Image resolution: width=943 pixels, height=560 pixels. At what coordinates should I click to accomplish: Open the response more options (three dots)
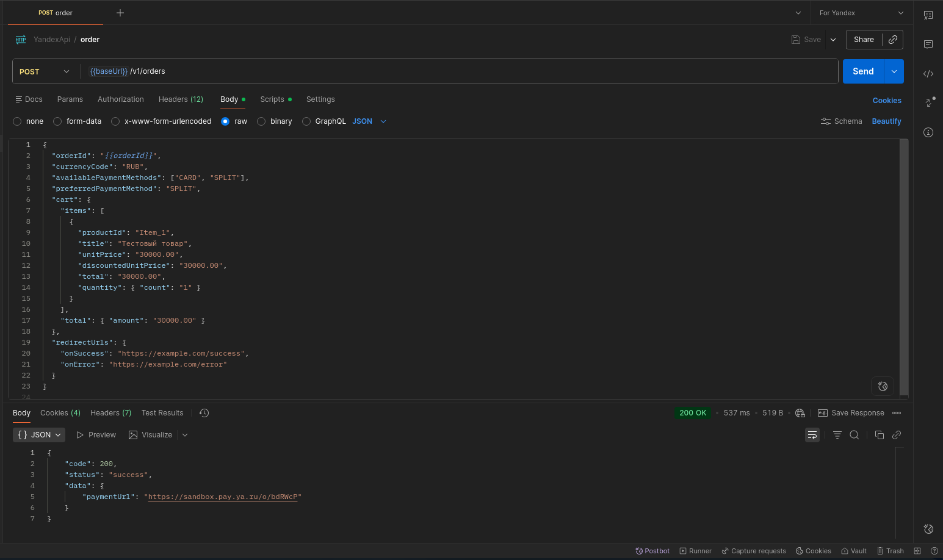coord(897,413)
